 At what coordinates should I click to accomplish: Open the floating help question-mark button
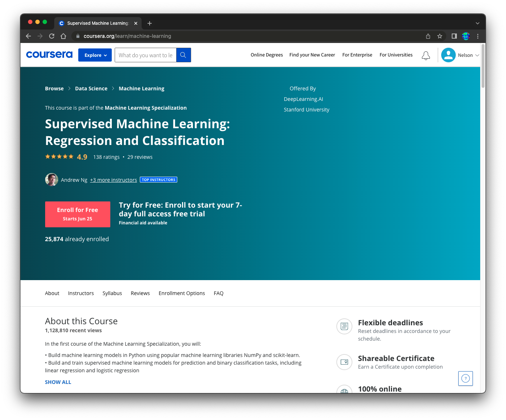466,378
